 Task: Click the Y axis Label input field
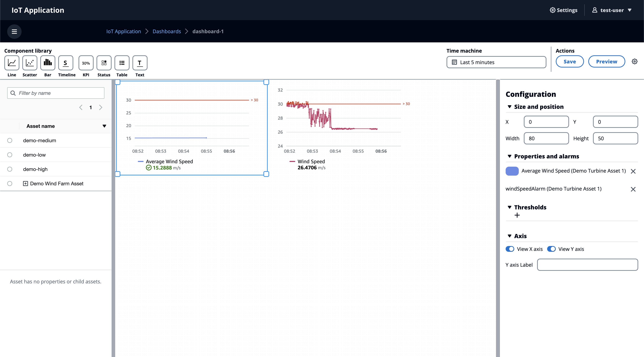587,265
